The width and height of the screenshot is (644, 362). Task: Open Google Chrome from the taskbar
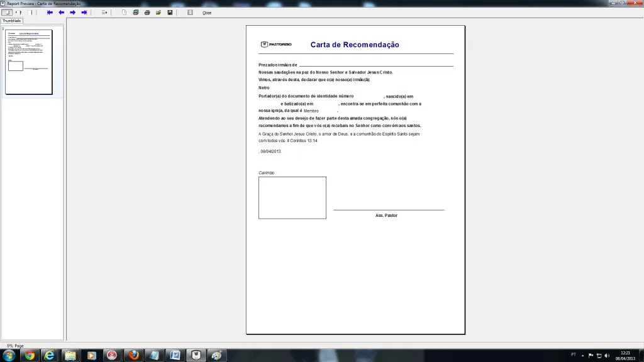(x=30, y=356)
